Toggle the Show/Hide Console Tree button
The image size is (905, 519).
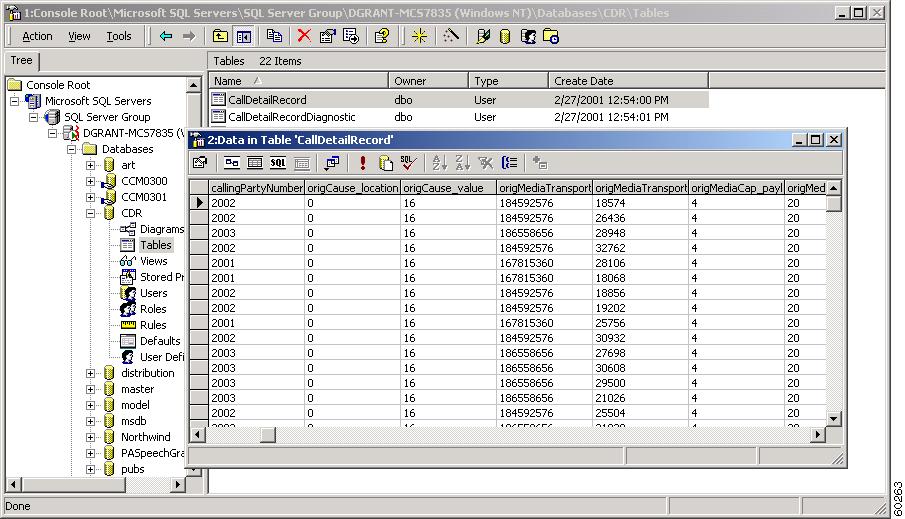(x=244, y=36)
